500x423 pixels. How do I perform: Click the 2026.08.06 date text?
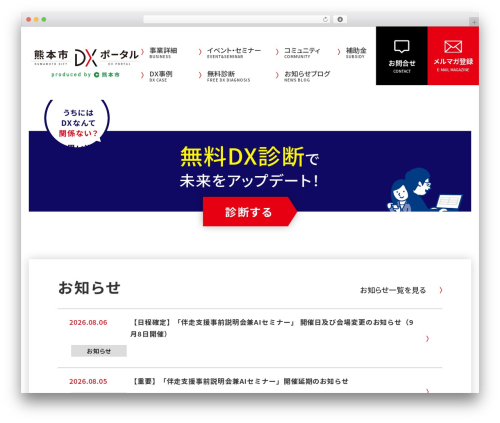88,322
